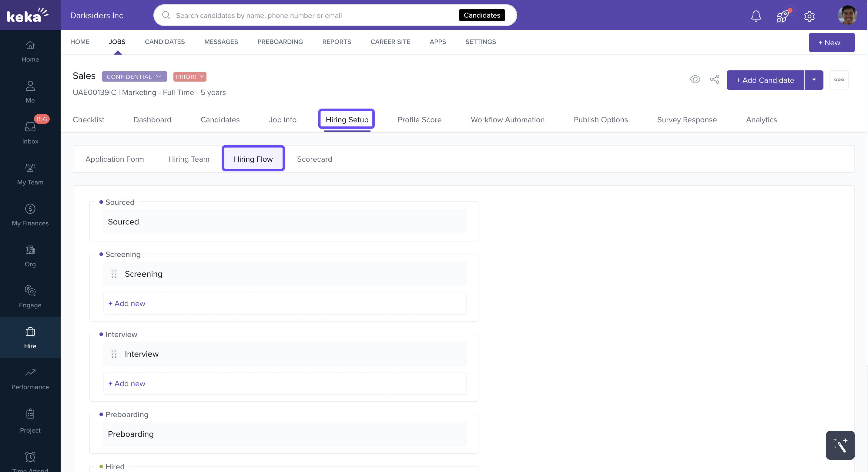Click the magic wand assistant icon
Viewport: 868px width, 472px height.
click(x=840, y=445)
